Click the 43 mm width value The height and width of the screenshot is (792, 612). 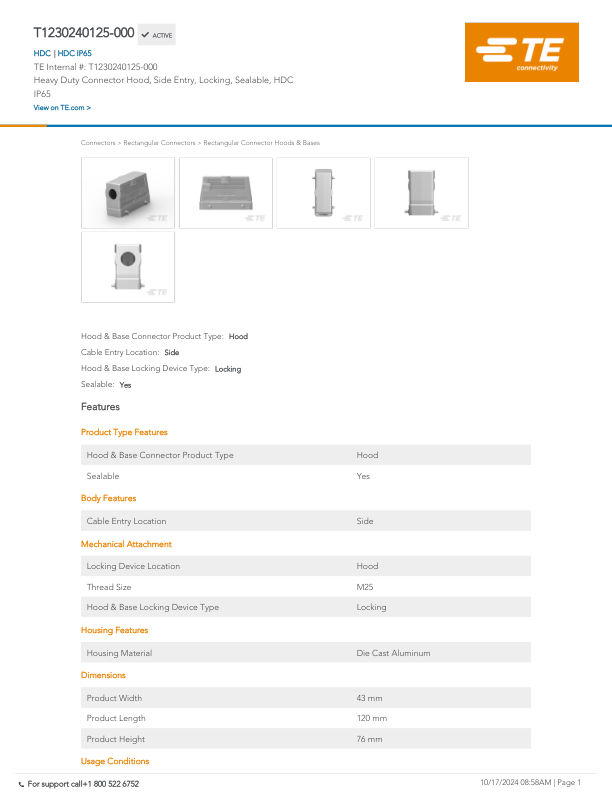pyautogui.click(x=369, y=698)
